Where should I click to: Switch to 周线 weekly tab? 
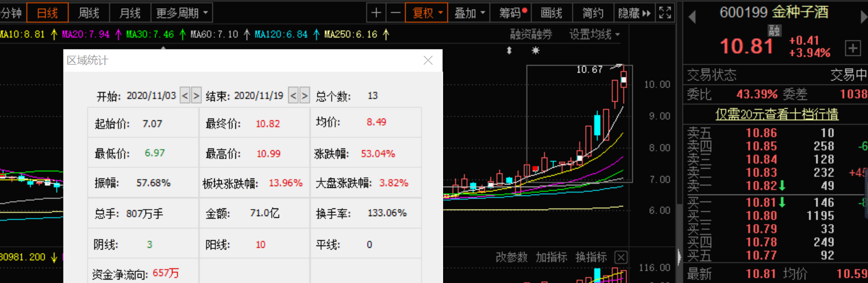click(89, 13)
